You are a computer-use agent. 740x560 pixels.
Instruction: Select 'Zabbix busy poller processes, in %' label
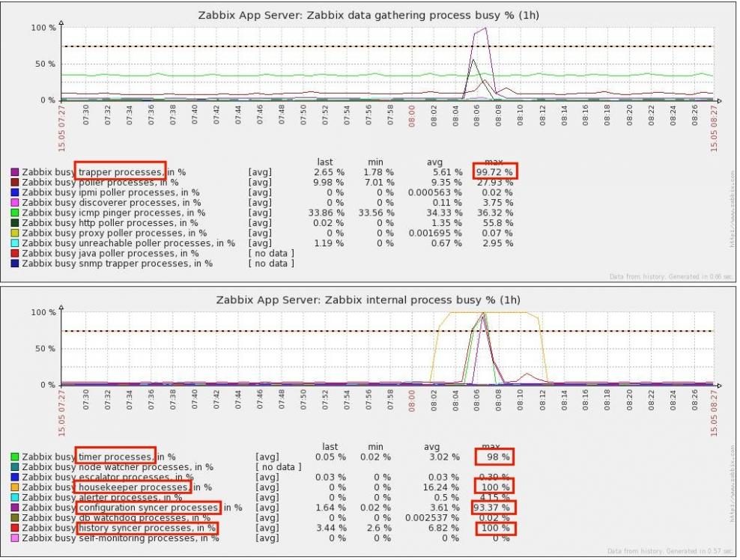point(100,183)
